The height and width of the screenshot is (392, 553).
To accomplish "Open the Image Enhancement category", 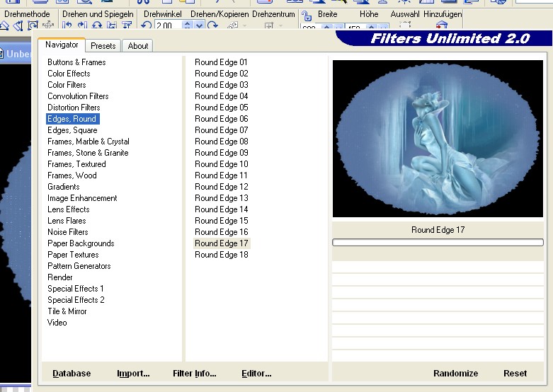I will coord(82,197).
